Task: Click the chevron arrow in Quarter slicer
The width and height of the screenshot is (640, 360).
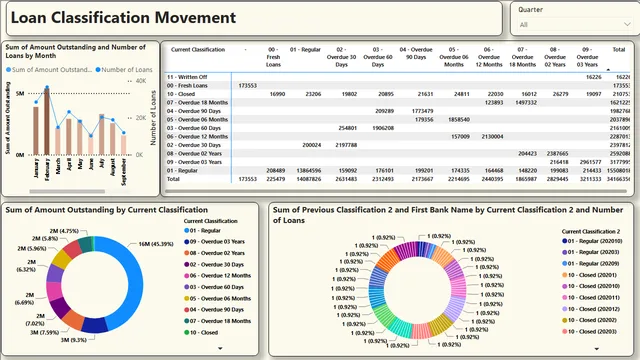Action: (x=627, y=24)
